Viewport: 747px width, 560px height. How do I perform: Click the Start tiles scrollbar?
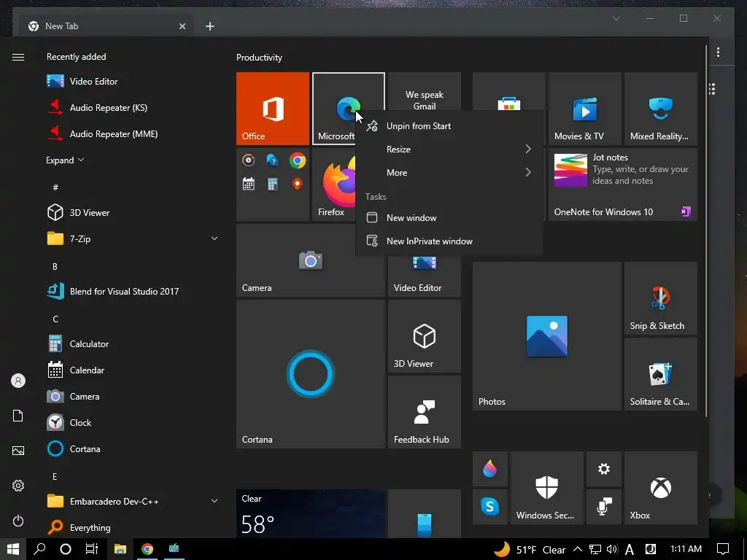pos(705,231)
